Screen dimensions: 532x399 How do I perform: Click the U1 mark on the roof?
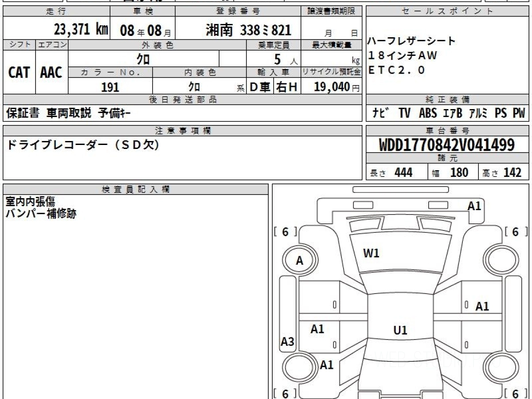400,330
